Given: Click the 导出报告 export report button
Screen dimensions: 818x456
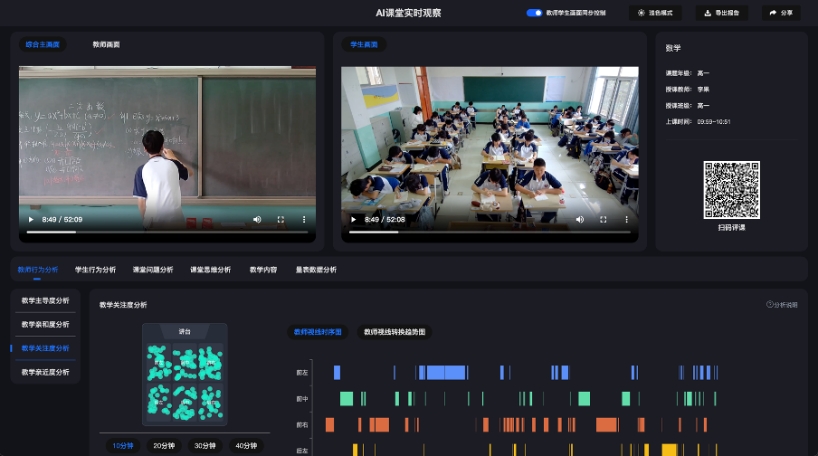Looking at the screenshot, I should (721, 13).
